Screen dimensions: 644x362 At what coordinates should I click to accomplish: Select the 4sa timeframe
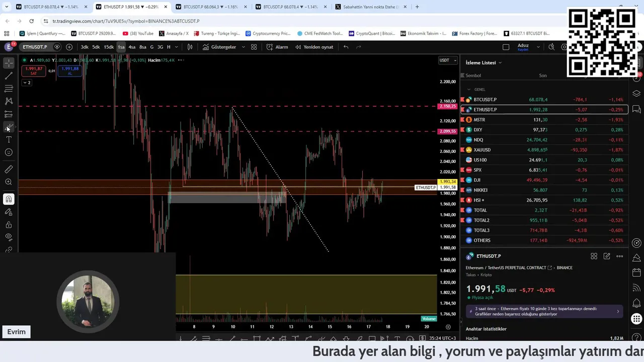coord(132,47)
